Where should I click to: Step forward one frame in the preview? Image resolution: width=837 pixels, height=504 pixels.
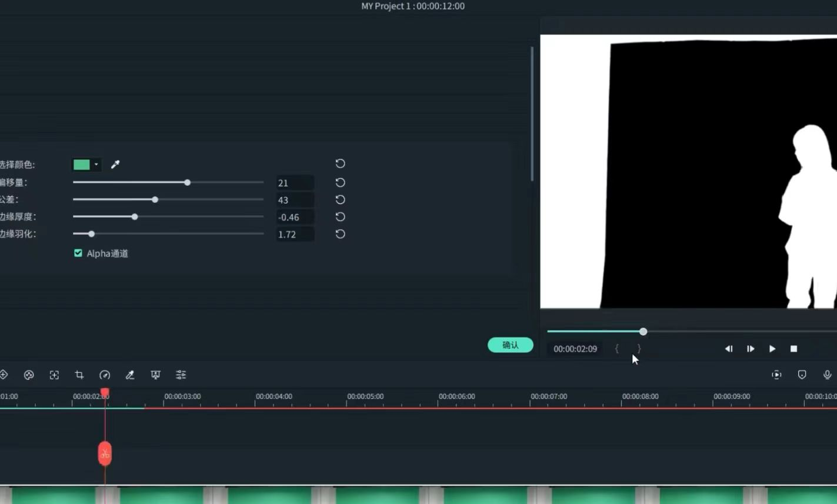tap(751, 349)
